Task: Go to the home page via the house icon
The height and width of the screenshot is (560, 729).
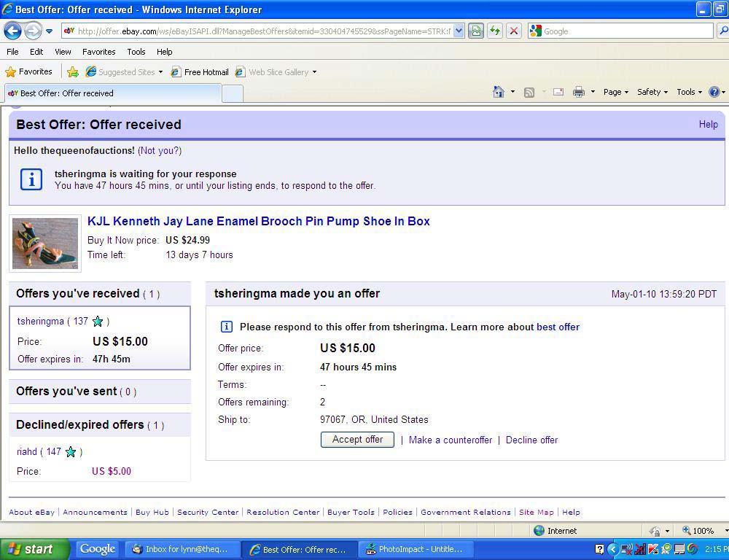Action: tap(499, 92)
